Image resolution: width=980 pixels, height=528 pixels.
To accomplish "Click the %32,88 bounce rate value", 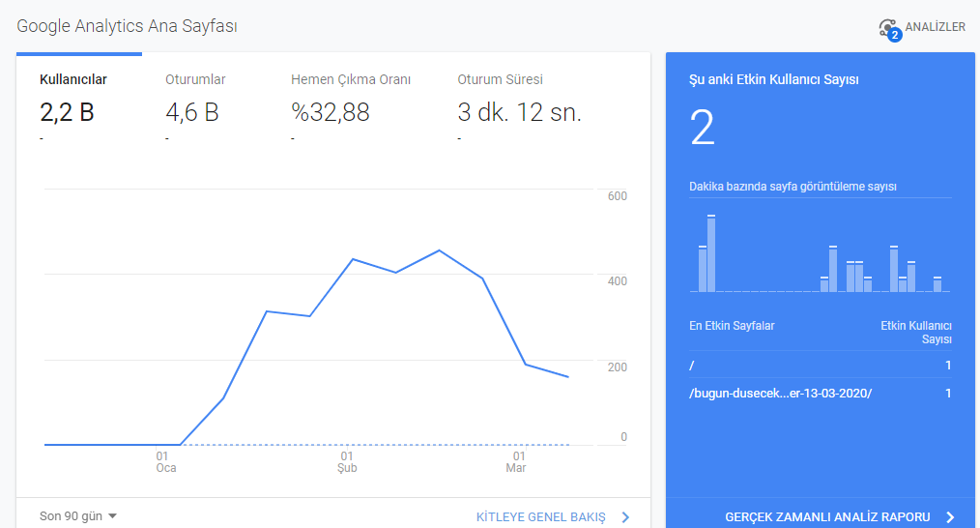I will click(330, 112).
